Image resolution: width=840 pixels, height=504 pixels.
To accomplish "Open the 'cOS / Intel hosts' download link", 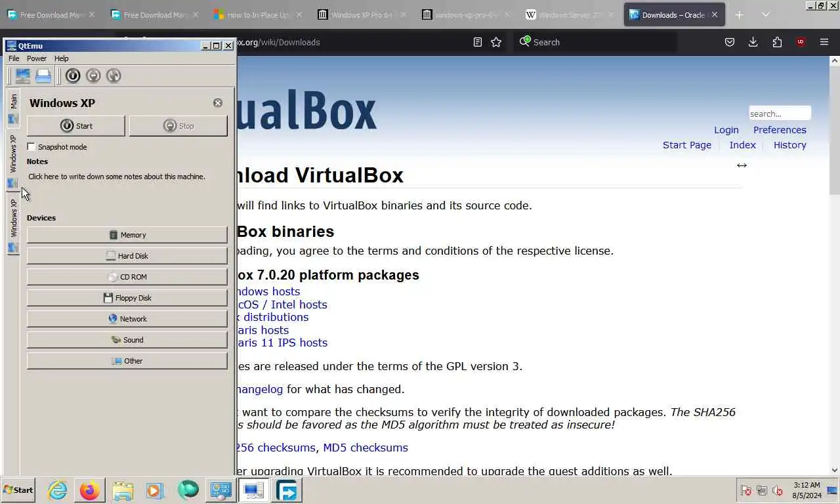I will [x=282, y=304].
